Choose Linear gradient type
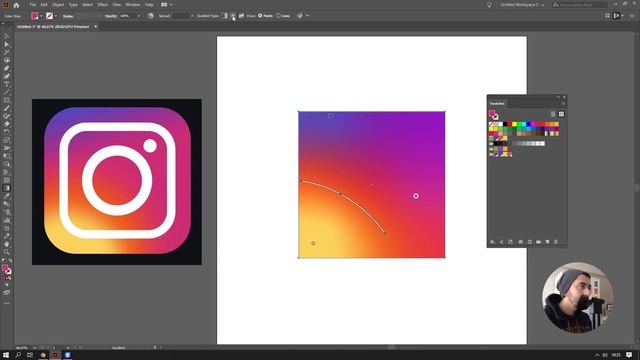The image size is (640, 360). pos(224,16)
